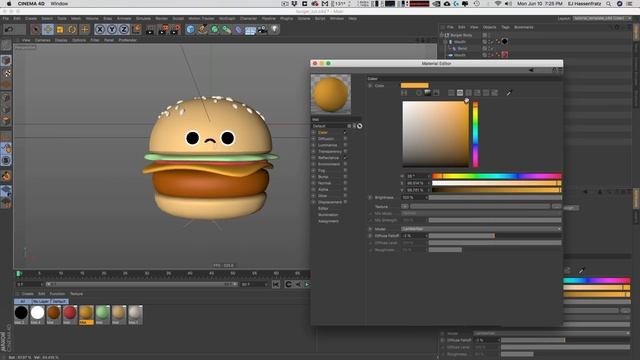Select the color wheel mode icon
This screenshot has width=640, height=360.
pyautogui.click(x=419, y=93)
